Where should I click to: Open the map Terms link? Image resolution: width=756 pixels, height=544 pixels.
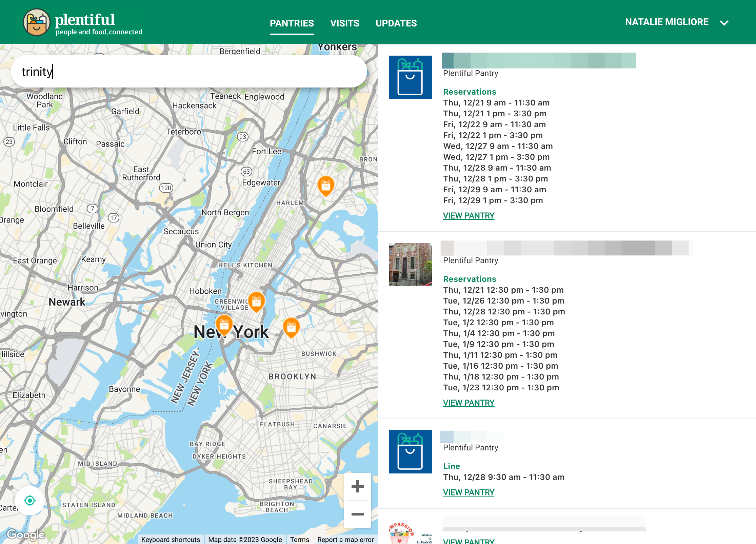300,539
